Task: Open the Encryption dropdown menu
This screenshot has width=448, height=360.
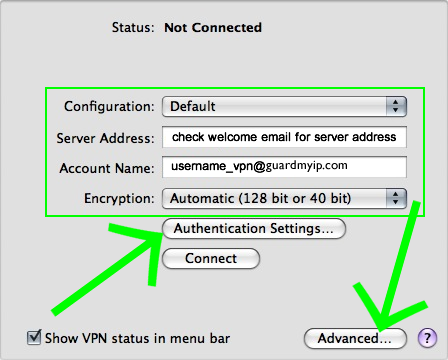Action: pos(284,199)
